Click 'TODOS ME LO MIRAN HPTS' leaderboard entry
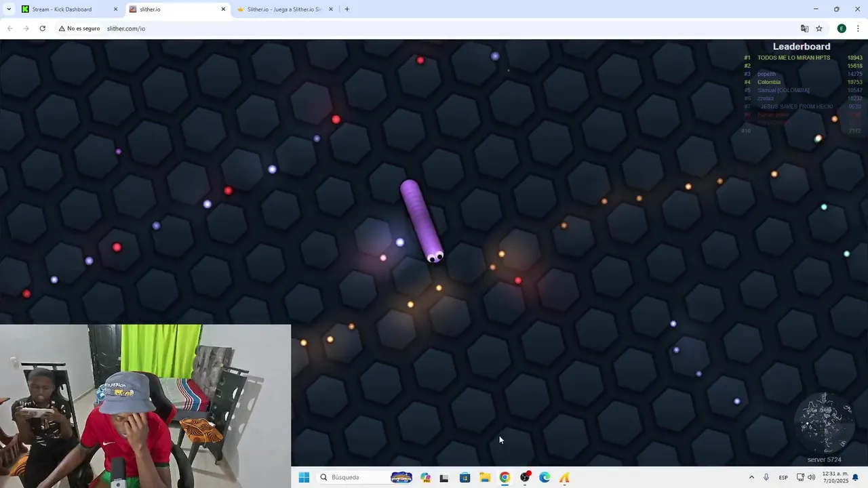This screenshot has height=488, width=868. (x=793, y=58)
